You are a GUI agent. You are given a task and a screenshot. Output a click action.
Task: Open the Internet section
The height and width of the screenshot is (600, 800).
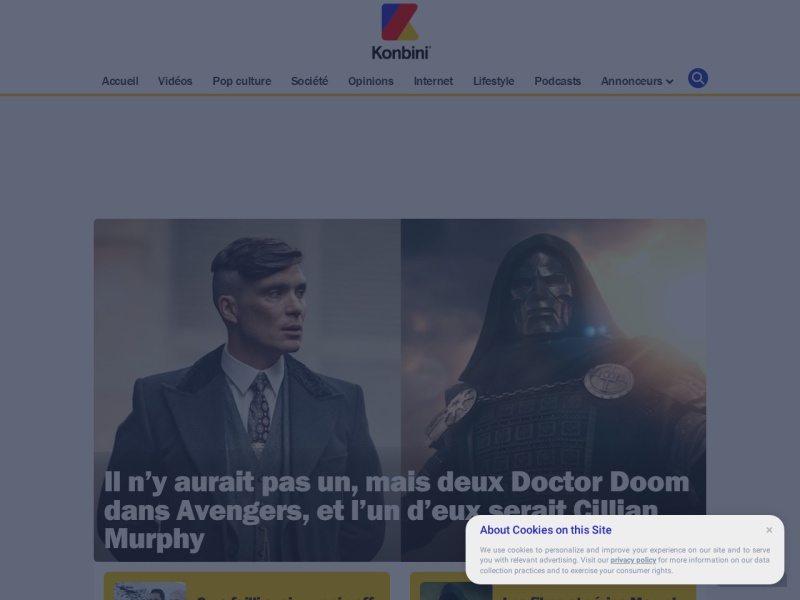click(433, 81)
